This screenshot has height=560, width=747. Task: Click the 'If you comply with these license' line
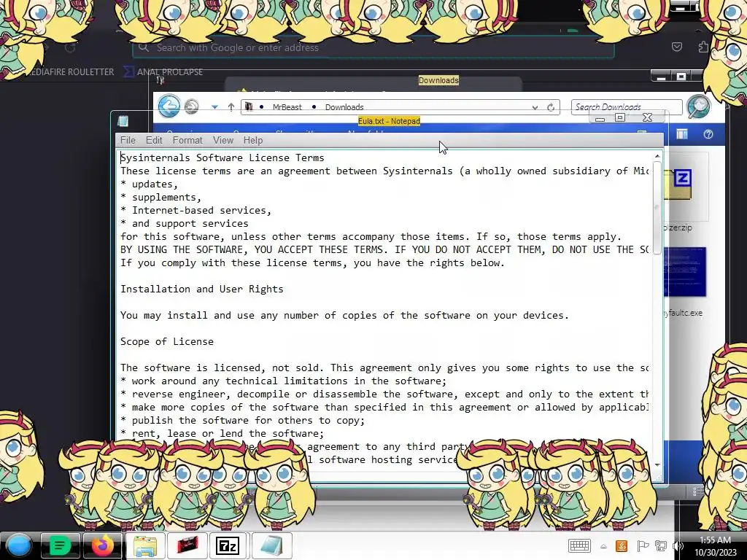(312, 262)
